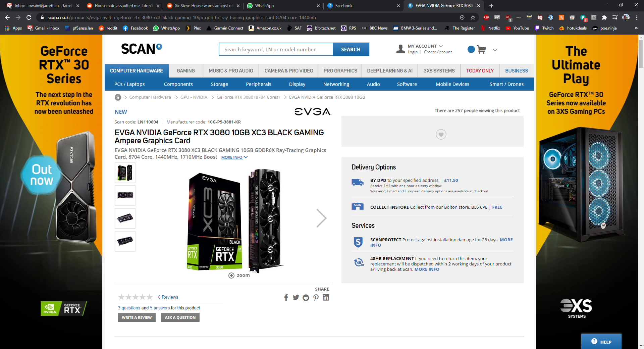Expand the My Account dropdown
This screenshot has width=644, height=349.
coord(441,46)
